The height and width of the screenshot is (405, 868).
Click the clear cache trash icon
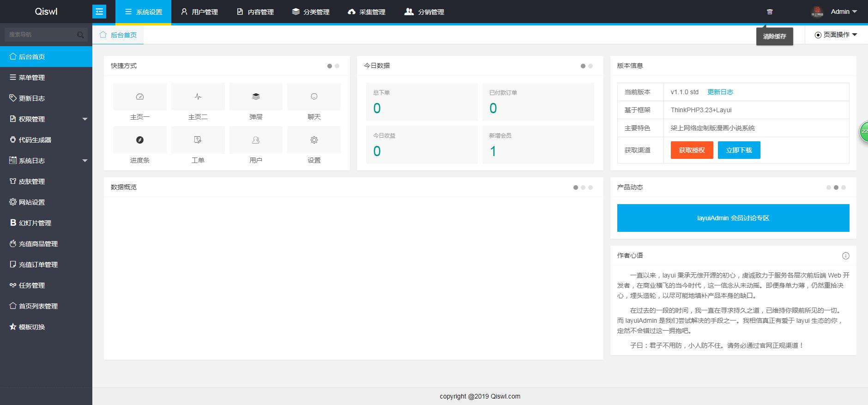tap(770, 12)
